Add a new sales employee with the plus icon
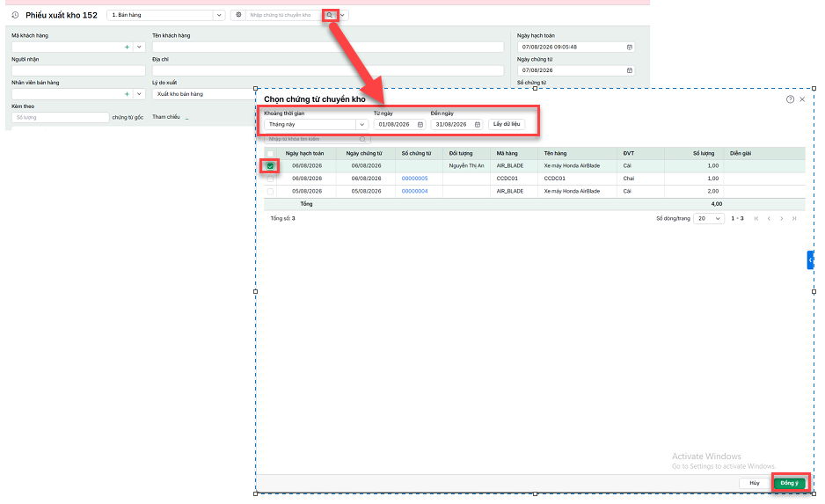This screenshot has height=504, width=825. coord(127,93)
